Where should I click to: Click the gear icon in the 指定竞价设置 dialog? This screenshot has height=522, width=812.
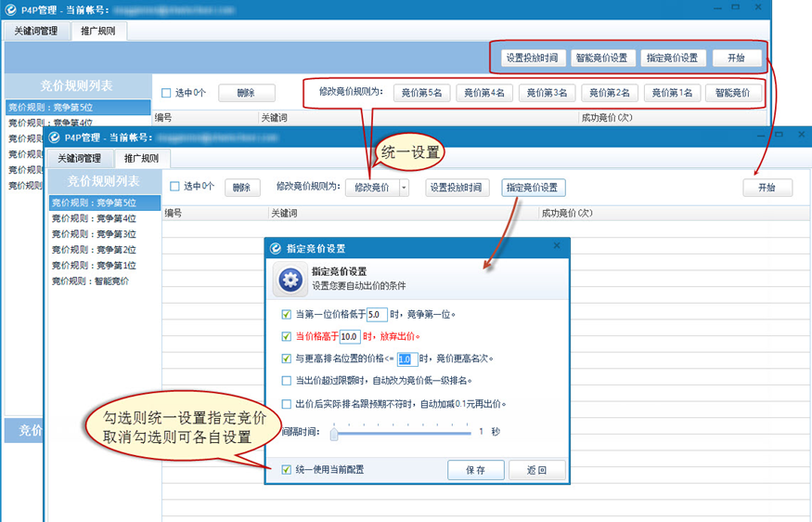click(292, 279)
